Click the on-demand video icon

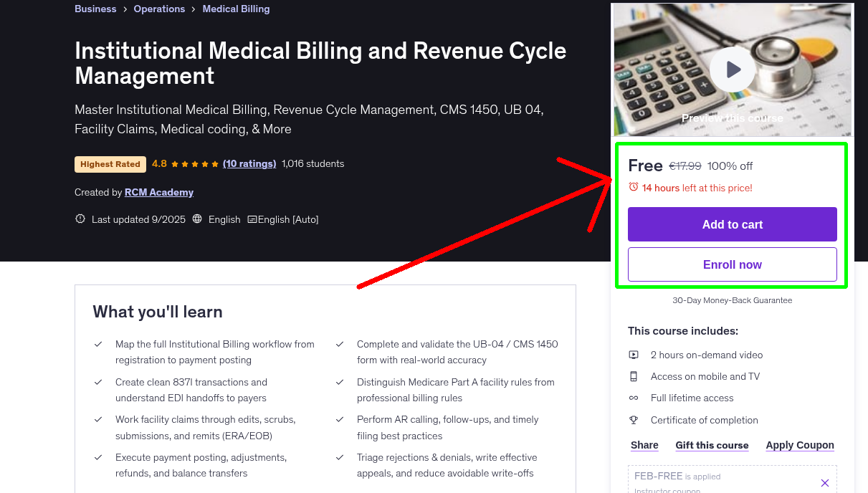coord(634,354)
